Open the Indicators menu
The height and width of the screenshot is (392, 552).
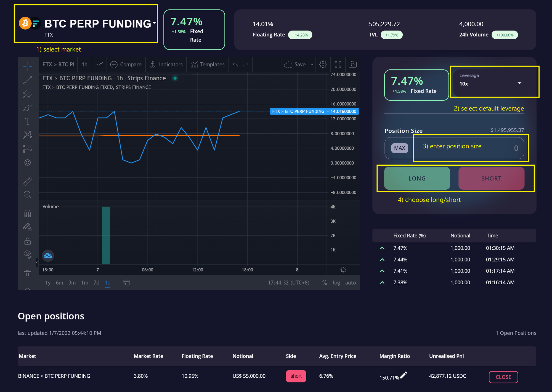pos(166,64)
